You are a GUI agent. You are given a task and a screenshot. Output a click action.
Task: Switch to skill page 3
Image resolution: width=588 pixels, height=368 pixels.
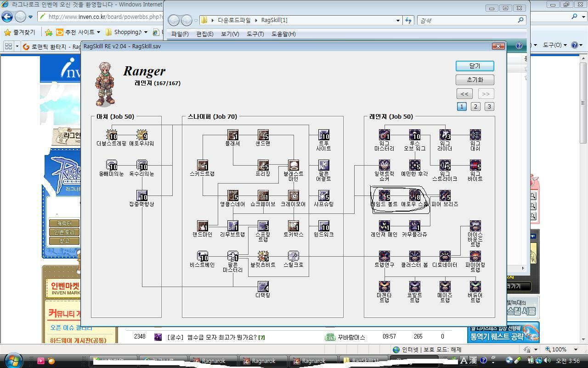click(x=489, y=106)
